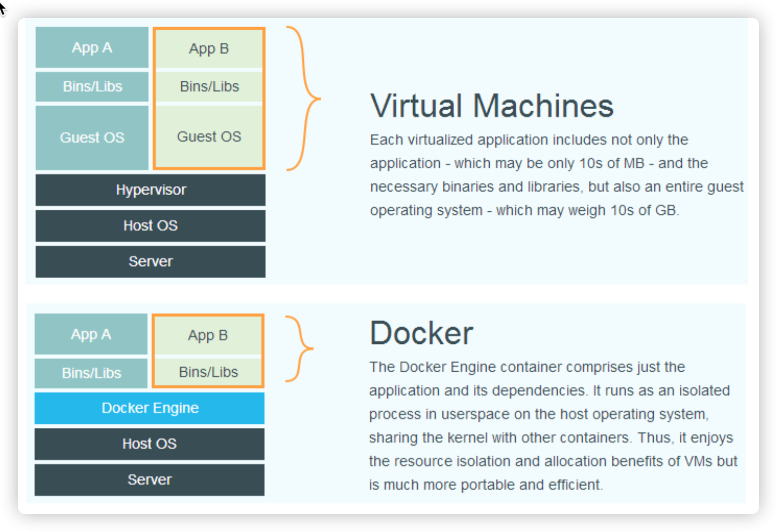
Task: Select the blue Docker Engine layer
Action: point(149,408)
